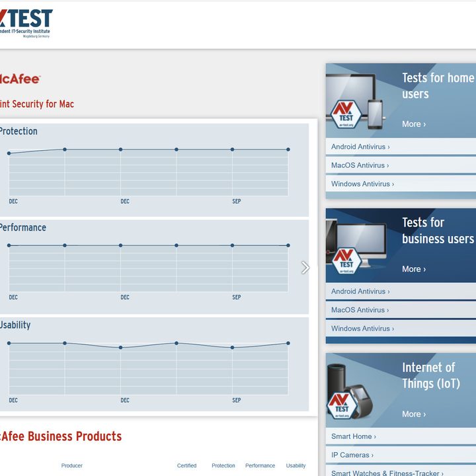Click the Protection chart title
This screenshot has width=476, height=476.
19,132
